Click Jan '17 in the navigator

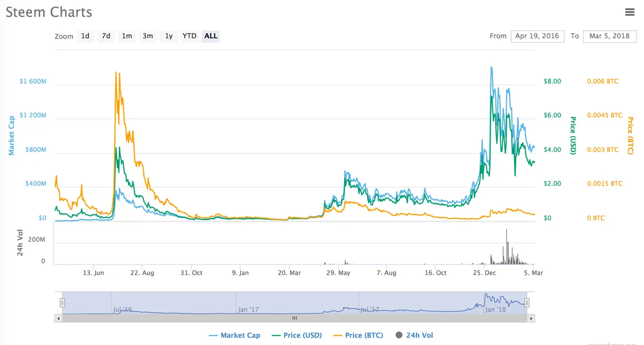pos(248,309)
